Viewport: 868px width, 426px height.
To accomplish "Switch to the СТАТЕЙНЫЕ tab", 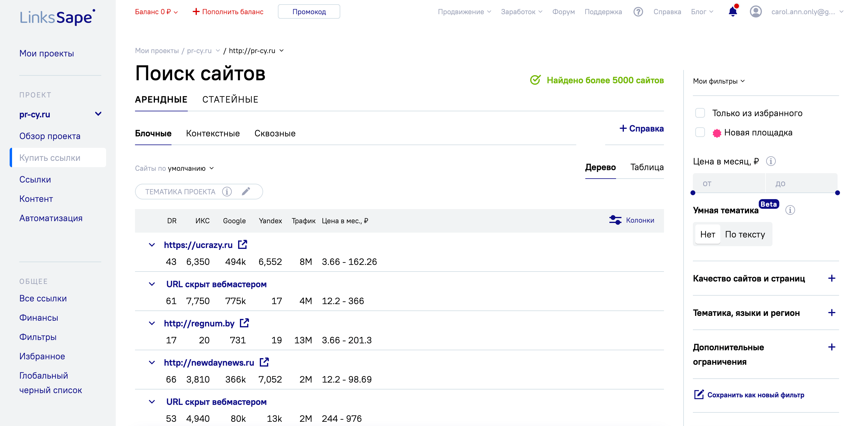I will [x=230, y=99].
